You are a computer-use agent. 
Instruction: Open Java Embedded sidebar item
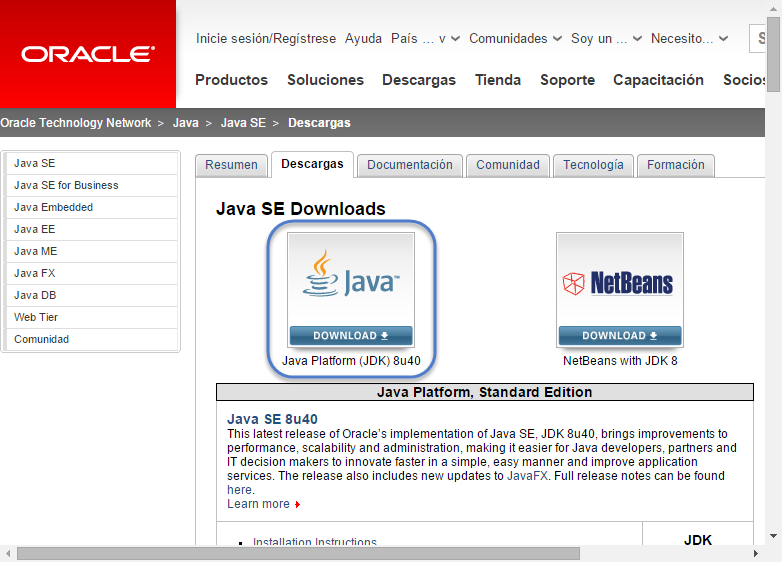(x=91, y=207)
